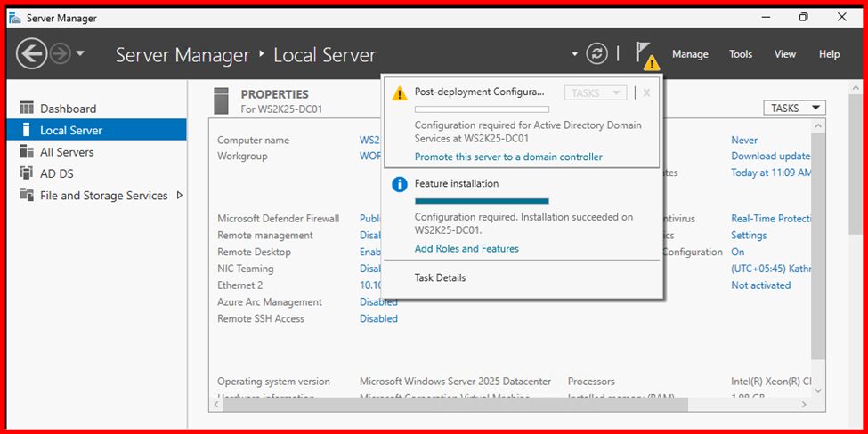Click the Feature installation progress bar

482,201
